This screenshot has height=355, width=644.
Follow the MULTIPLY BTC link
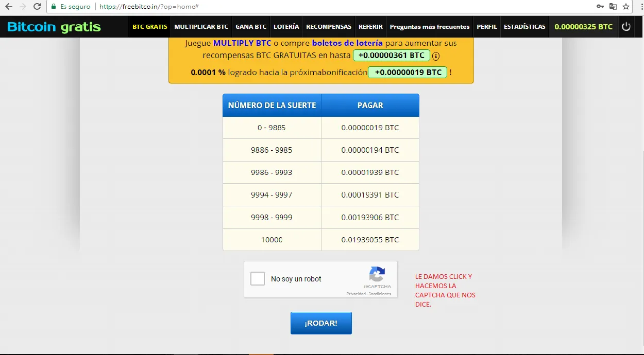pos(242,43)
